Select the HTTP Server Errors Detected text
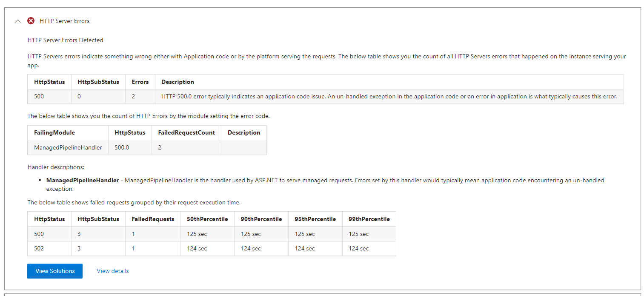Image resolution: width=644 pixels, height=296 pixels. pyautogui.click(x=66, y=40)
